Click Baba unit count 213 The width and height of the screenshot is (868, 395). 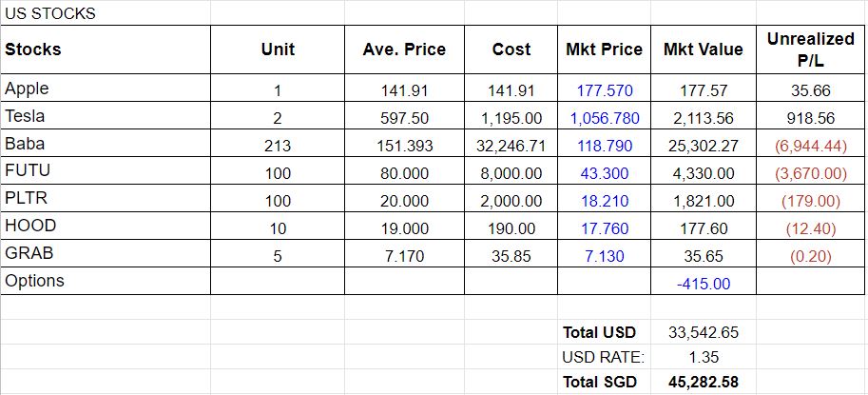[x=278, y=146]
